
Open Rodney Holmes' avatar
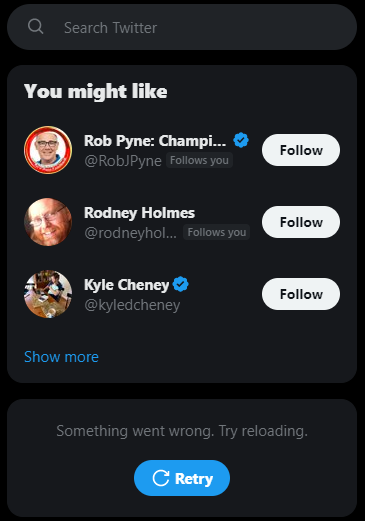click(x=48, y=222)
